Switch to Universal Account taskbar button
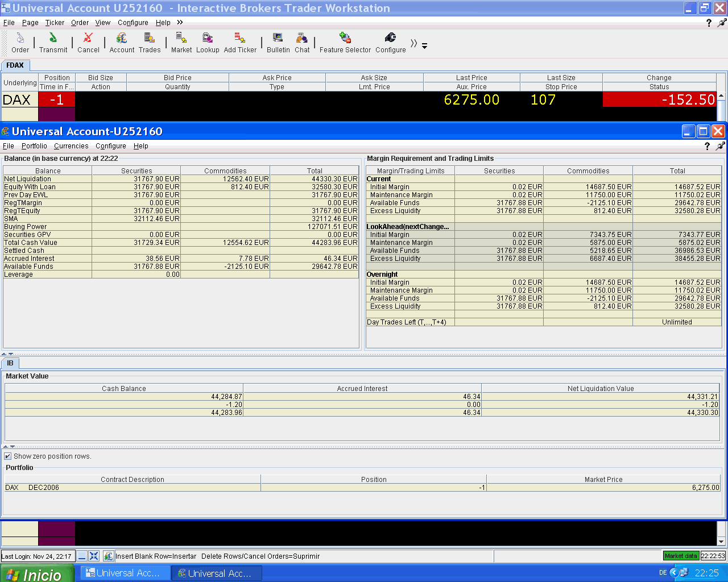 (x=217, y=573)
